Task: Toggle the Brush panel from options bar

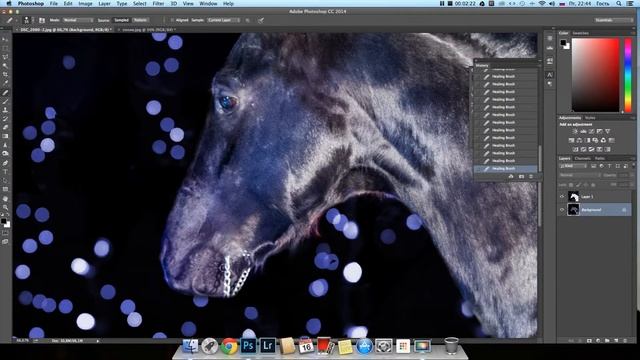Action: pyautogui.click(x=42, y=20)
